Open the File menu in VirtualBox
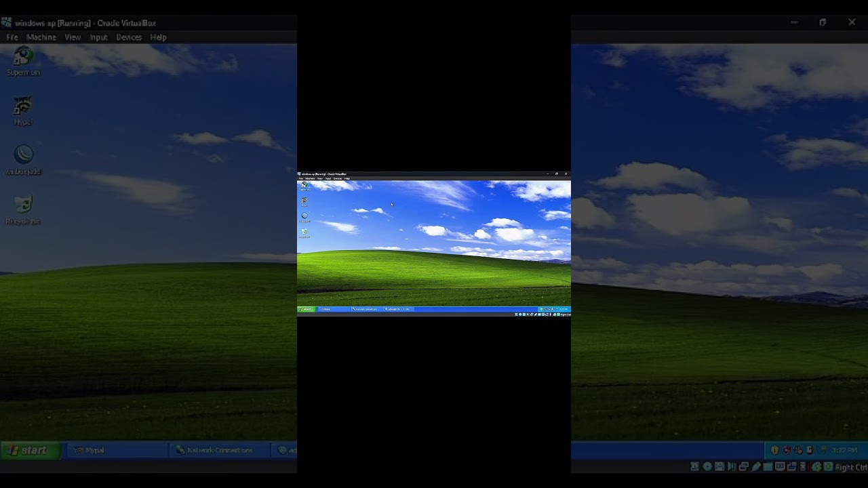Image resolution: width=868 pixels, height=488 pixels. point(12,37)
